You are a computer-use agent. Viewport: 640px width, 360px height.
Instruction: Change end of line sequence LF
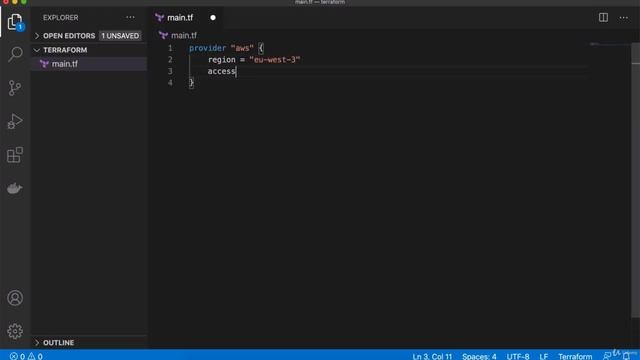(544, 356)
